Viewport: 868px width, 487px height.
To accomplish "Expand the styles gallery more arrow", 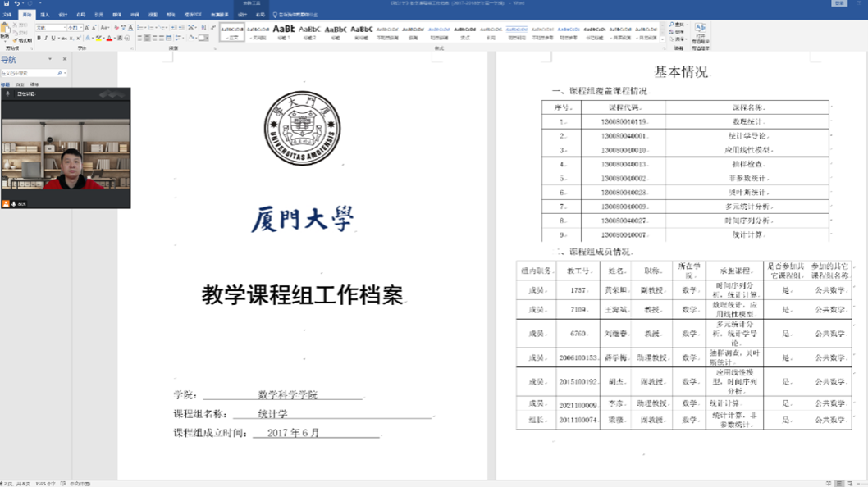I will pos(662,38).
